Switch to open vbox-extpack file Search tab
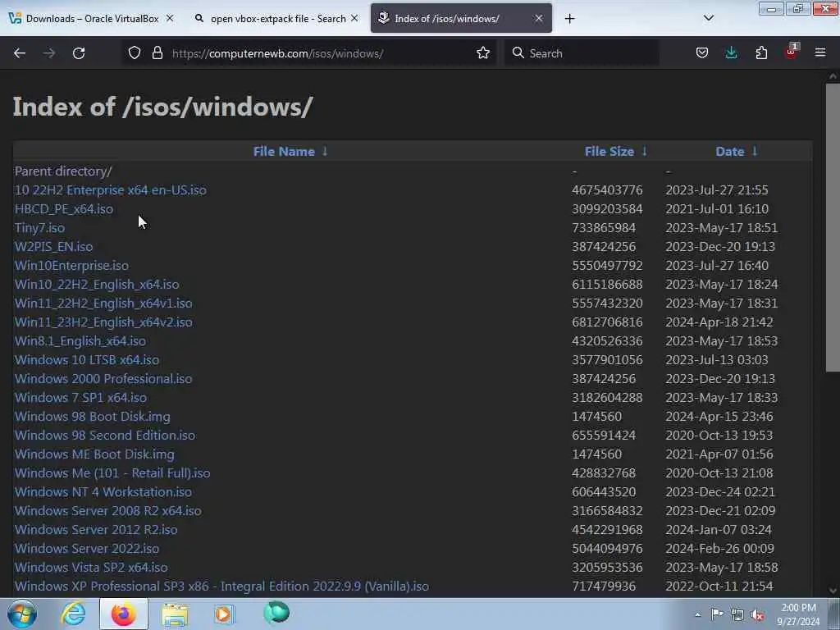Image resolution: width=840 pixels, height=630 pixels. tap(277, 19)
